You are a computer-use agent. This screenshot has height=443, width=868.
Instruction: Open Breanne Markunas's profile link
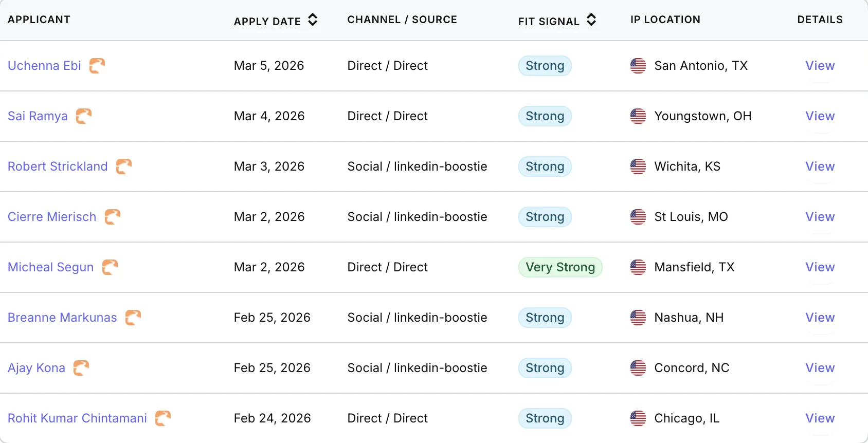[62, 318]
